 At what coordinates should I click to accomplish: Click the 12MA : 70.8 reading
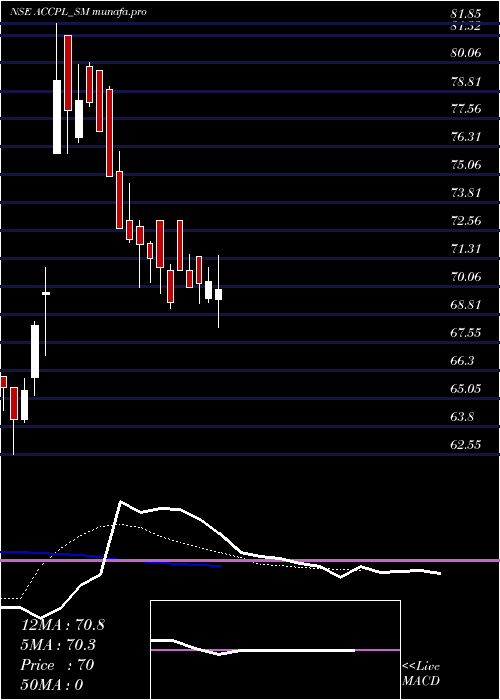click(63, 625)
